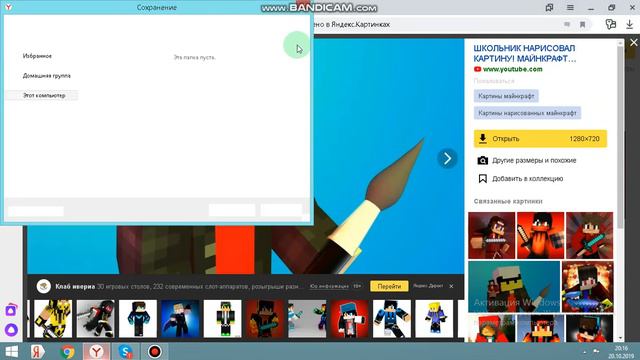Open the browser hamburger menu
The width and height of the screenshot is (640, 360).
coord(570,8)
